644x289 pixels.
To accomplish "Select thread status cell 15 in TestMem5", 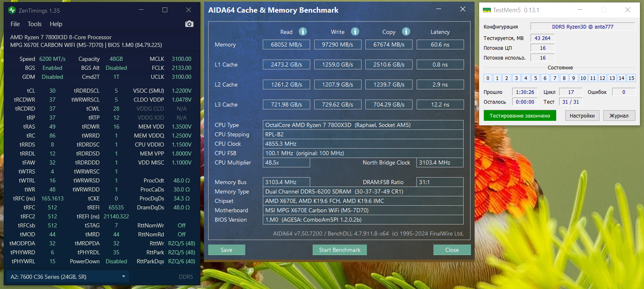I will [x=631, y=78].
